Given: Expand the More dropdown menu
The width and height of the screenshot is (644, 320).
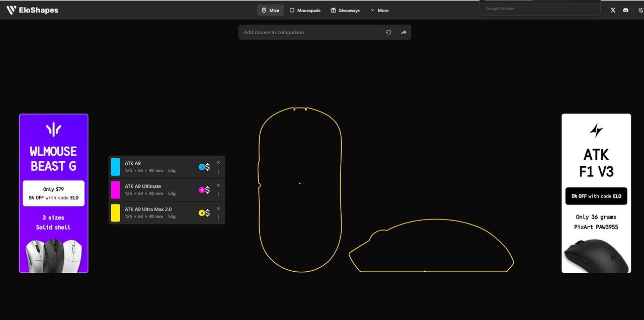Looking at the screenshot, I should click(x=379, y=10).
